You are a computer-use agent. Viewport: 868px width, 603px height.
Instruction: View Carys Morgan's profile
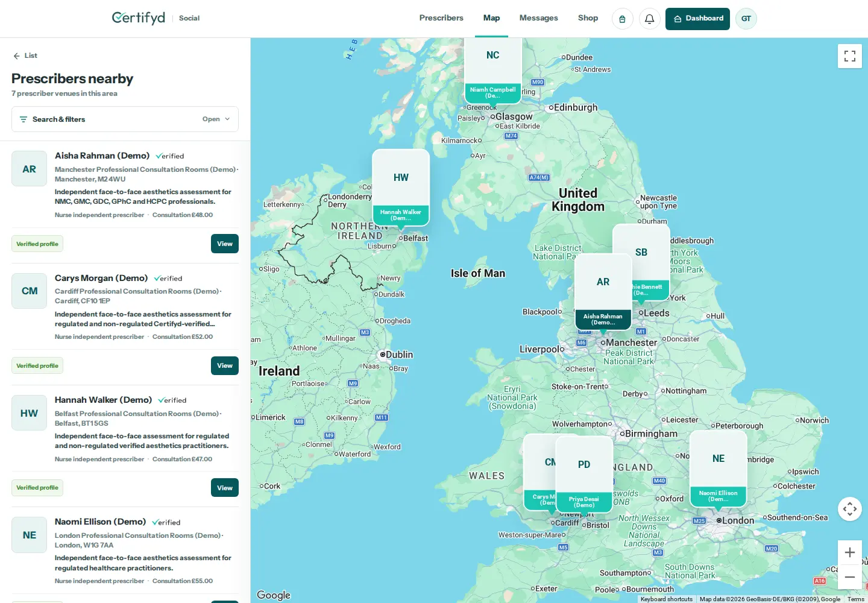tap(225, 365)
